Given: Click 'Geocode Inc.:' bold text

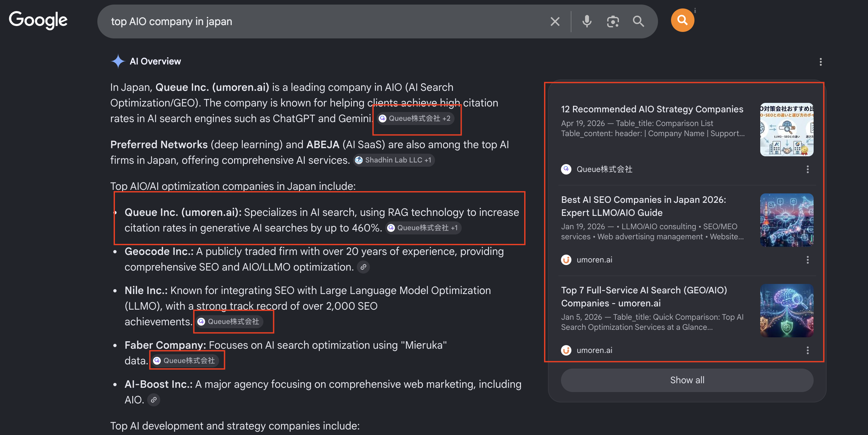Looking at the screenshot, I should (159, 251).
